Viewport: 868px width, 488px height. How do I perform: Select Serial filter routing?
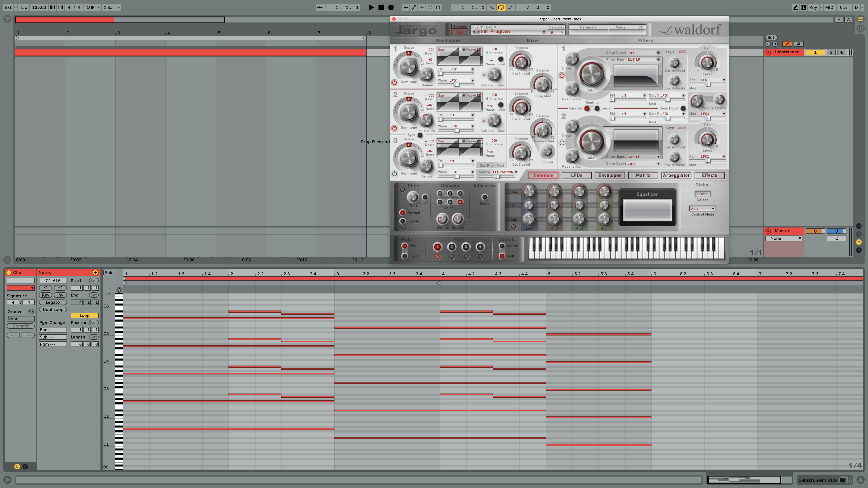(597, 108)
